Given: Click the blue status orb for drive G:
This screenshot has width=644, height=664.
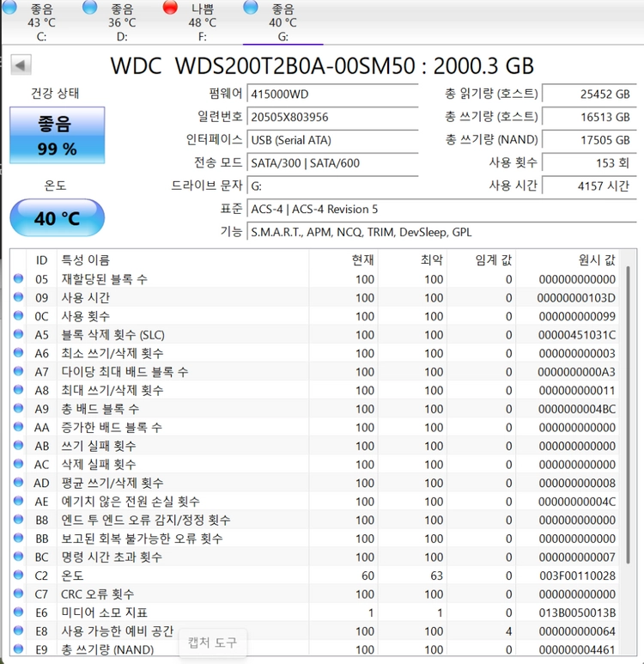Looking at the screenshot, I should click(251, 7).
